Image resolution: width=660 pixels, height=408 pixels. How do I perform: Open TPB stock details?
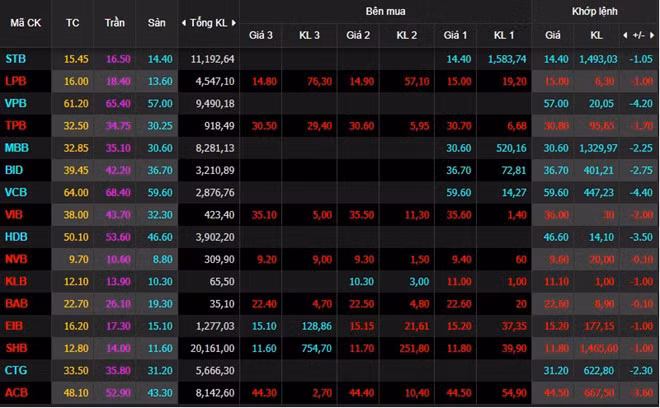pyautogui.click(x=16, y=125)
